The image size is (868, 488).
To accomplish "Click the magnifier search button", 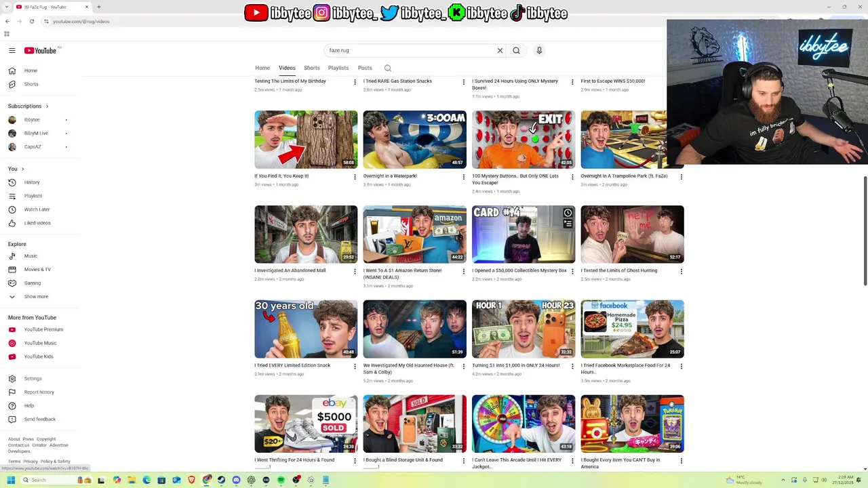I will 516,50.
